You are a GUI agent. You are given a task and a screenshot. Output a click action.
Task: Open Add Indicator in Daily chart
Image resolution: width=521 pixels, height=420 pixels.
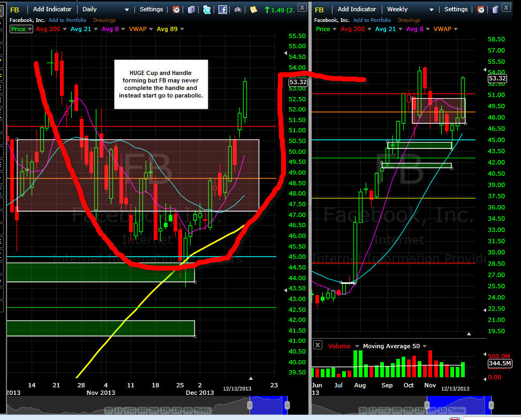[x=52, y=9]
